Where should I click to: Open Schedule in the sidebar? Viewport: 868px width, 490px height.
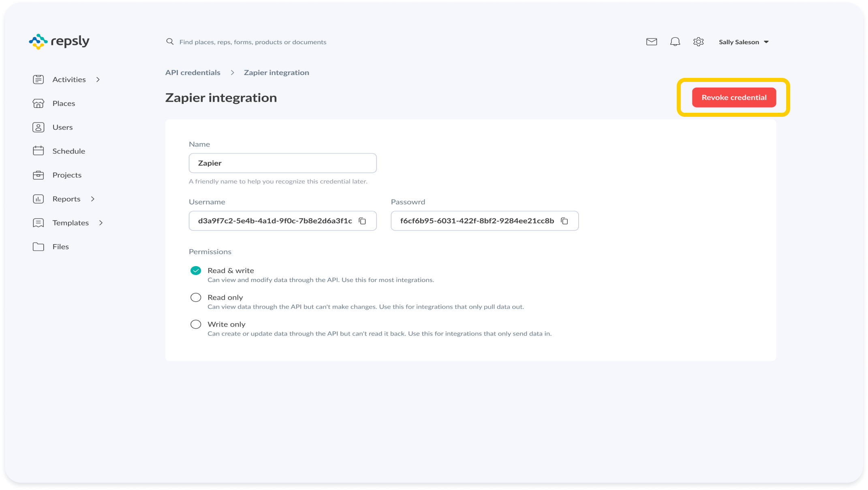tap(68, 151)
